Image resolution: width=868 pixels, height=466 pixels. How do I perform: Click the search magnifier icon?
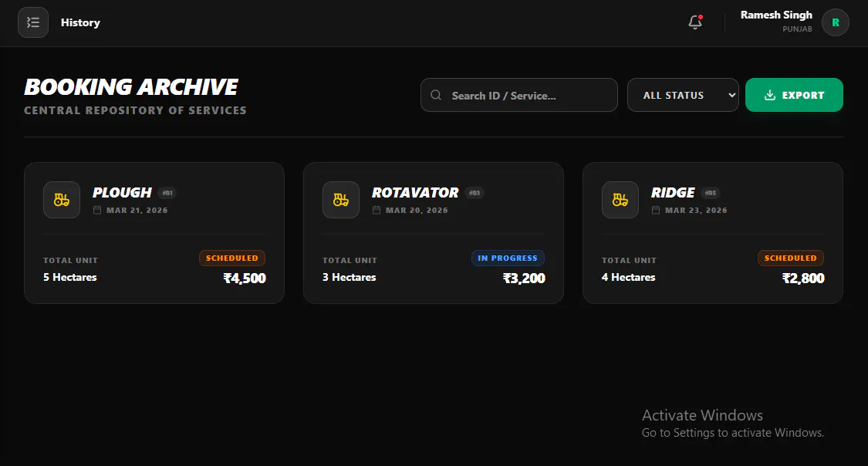(x=436, y=95)
